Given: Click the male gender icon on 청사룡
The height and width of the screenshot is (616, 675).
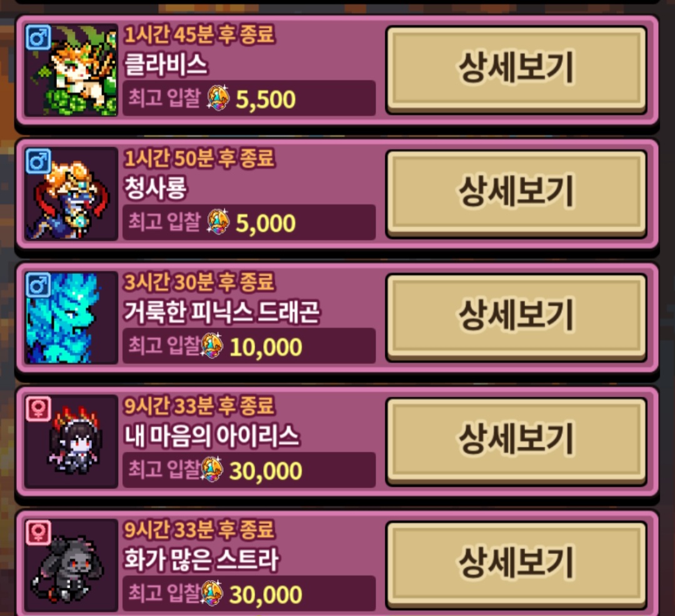Looking at the screenshot, I should [38, 161].
